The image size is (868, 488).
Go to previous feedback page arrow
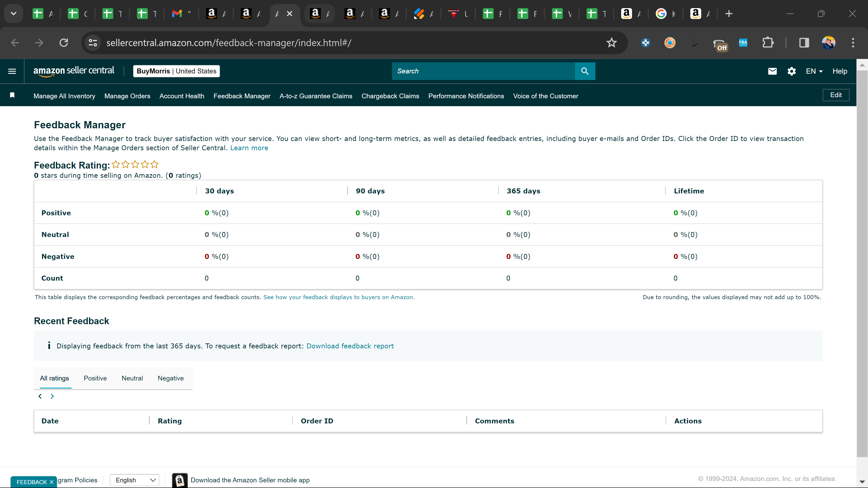coord(40,396)
